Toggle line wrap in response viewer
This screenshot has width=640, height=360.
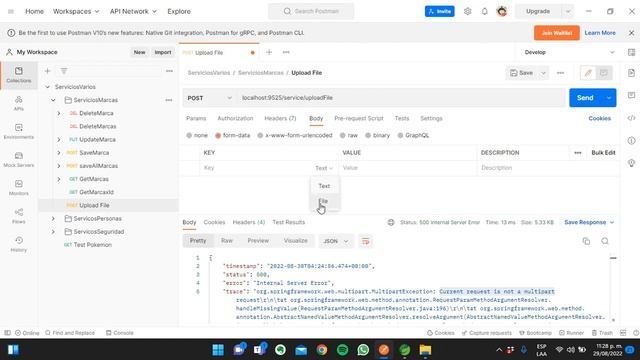click(x=366, y=241)
